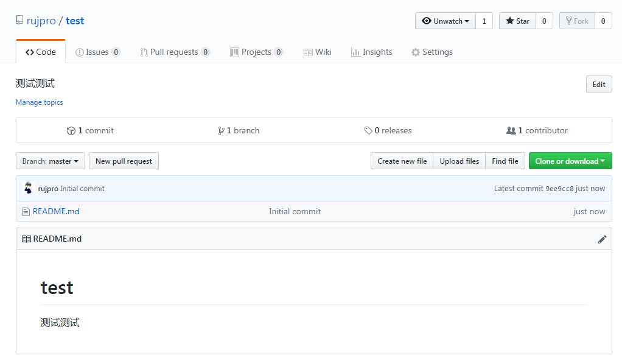This screenshot has width=622, height=364.
Task: Switch to the Pull requests tab
Action: 175,52
